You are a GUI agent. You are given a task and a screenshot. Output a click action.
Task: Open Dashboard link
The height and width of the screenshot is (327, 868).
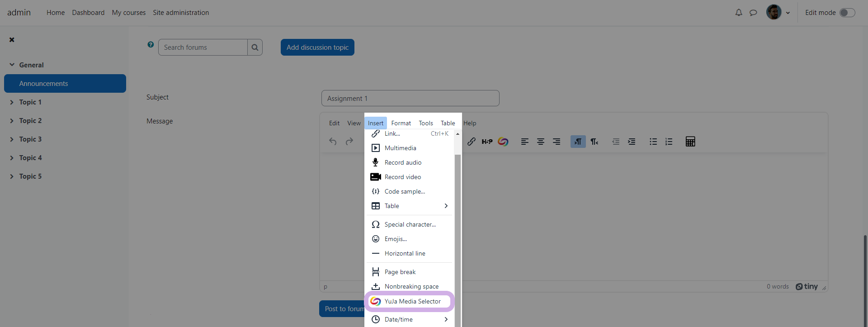[88, 13]
